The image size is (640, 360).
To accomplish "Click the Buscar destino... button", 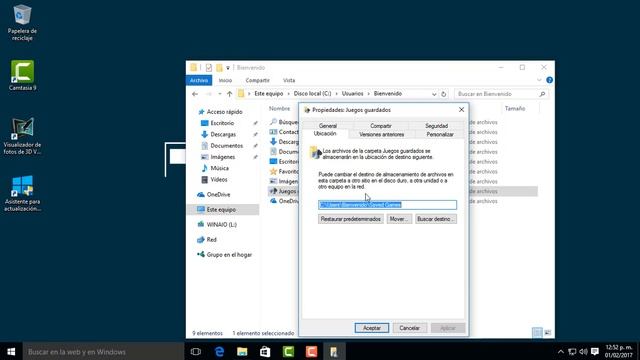I will (x=436, y=219).
